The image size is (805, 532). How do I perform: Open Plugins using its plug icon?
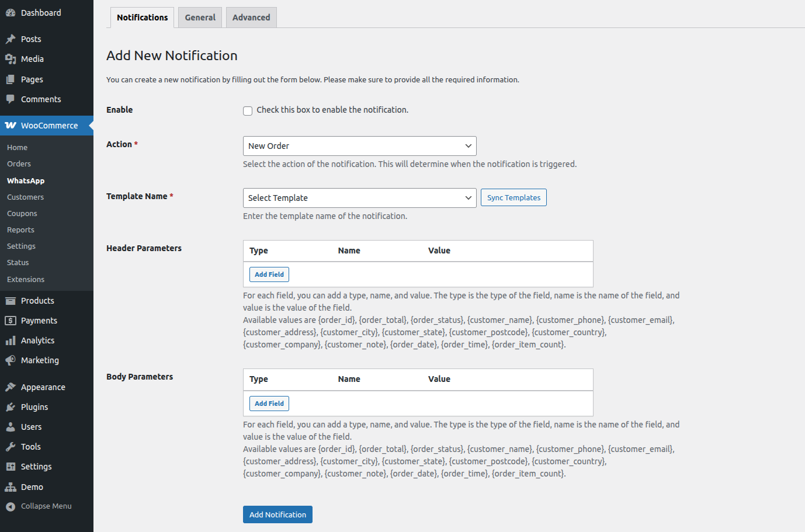click(x=11, y=407)
